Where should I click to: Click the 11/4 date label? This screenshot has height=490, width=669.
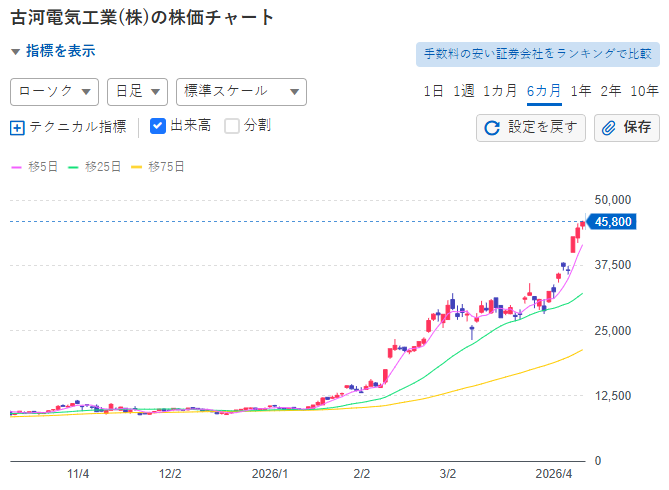[78, 474]
